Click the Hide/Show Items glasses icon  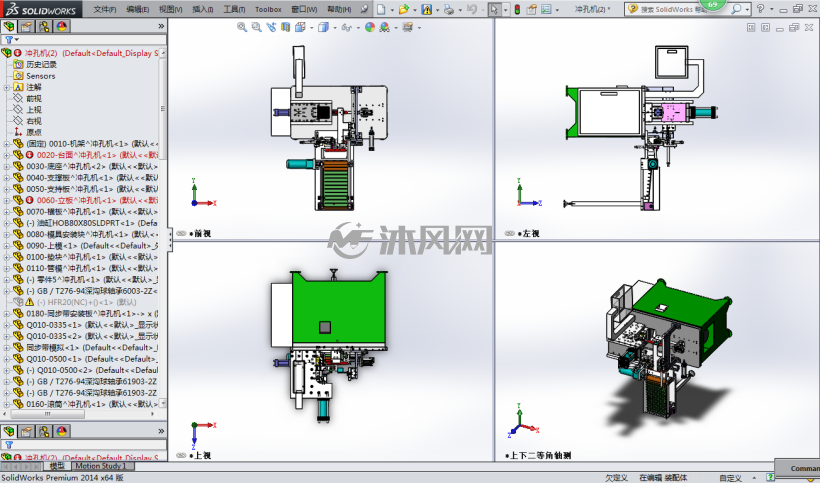click(x=346, y=27)
